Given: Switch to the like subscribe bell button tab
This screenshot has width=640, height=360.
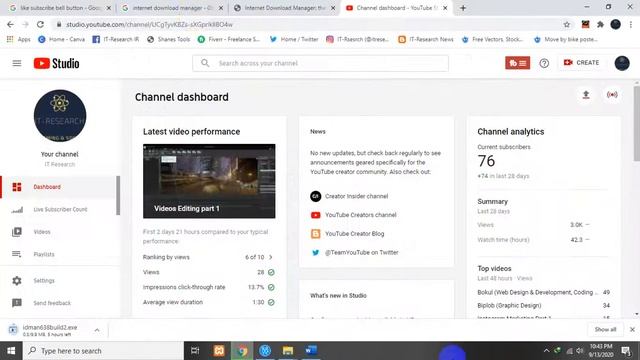Looking at the screenshot, I should tap(60, 8).
